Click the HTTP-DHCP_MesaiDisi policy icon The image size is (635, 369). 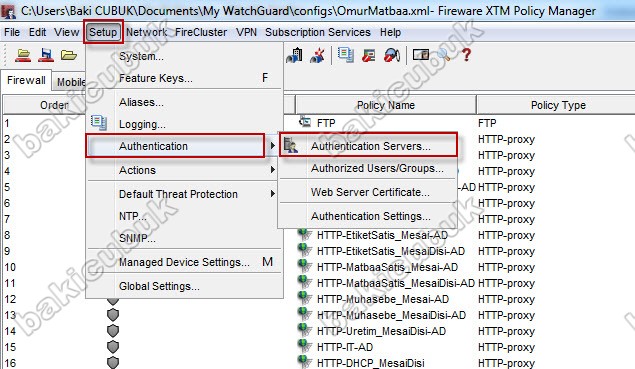[x=304, y=362]
